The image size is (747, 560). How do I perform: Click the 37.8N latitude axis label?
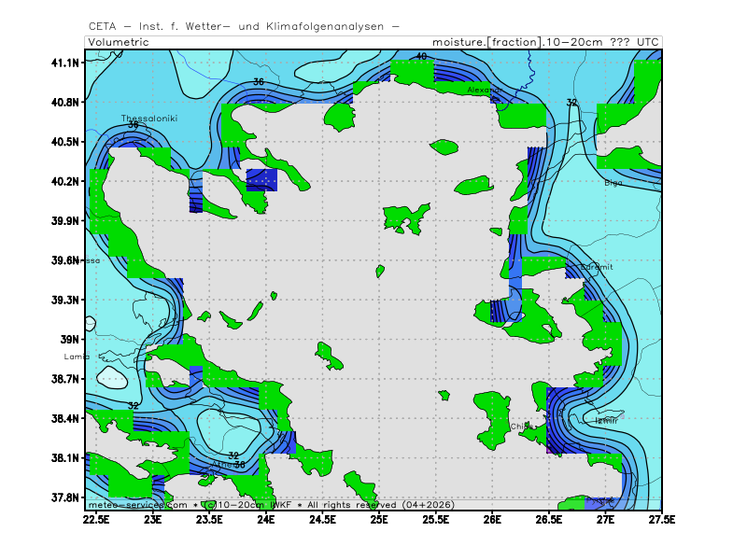tap(65, 497)
